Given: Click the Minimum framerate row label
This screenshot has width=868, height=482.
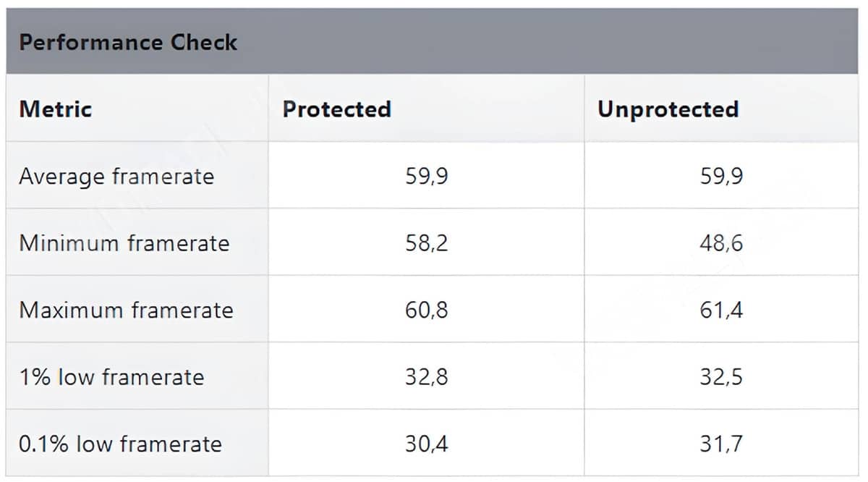Looking at the screenshot, I should tap(124, 243).
